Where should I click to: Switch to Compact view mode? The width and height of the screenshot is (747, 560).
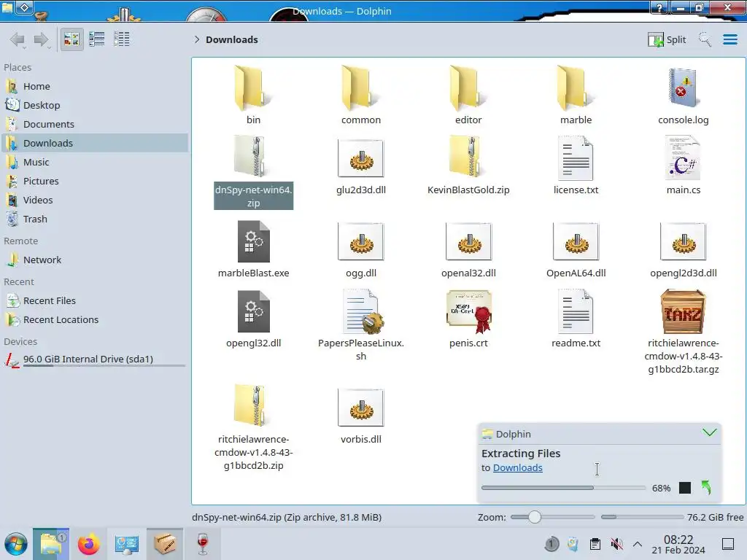(x=97, y=39)
